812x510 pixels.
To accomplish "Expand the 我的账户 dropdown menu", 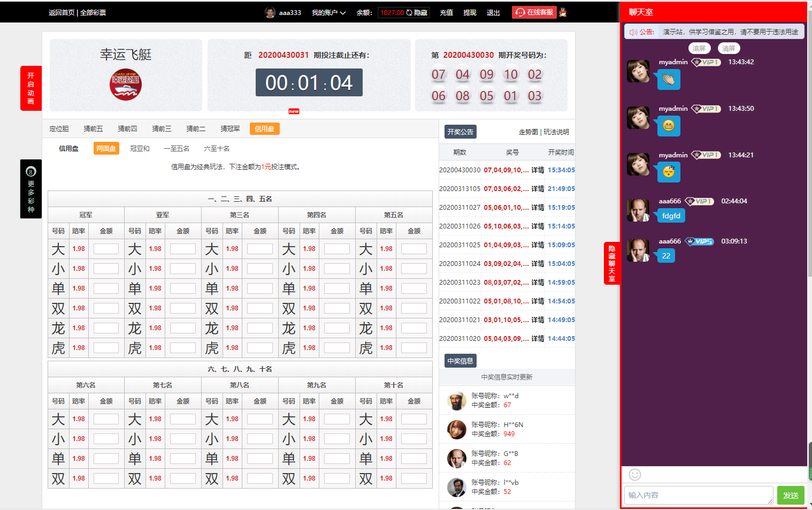I will coord(328,13).
